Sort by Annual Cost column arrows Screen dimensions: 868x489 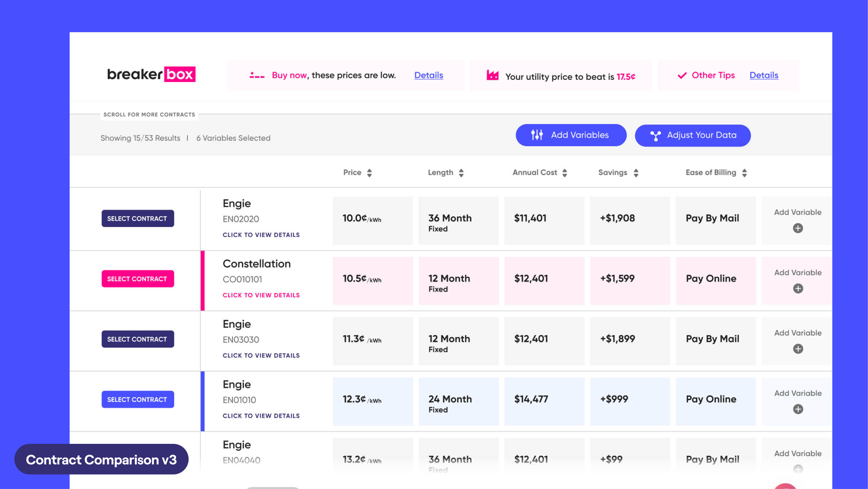565,173
